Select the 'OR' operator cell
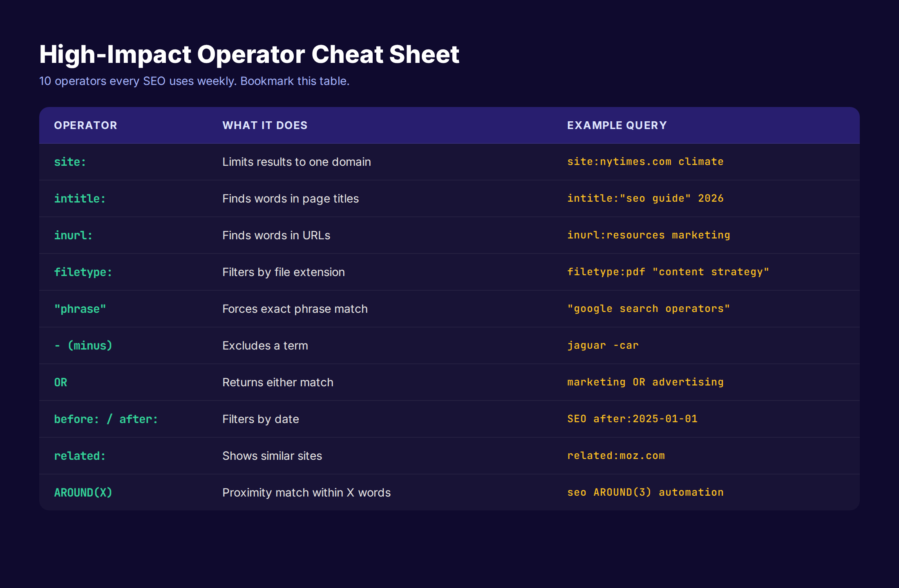 (60, 382)
